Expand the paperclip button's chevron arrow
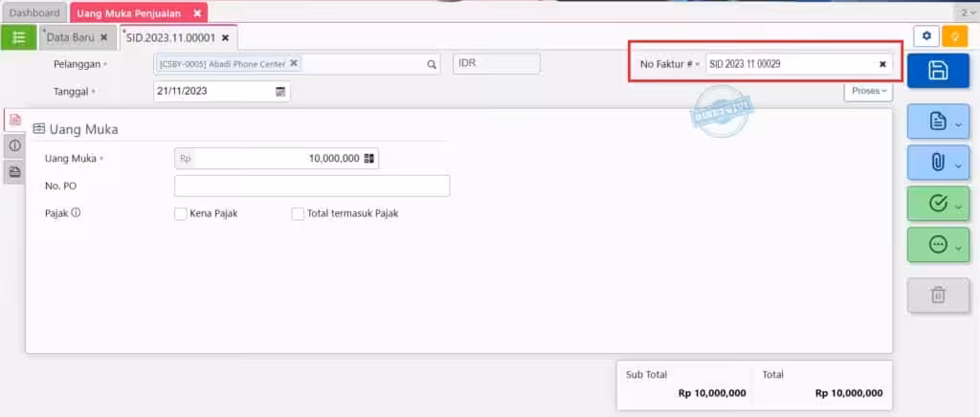The image size is (980, 417). pyautogui.click(x=959, y=166)
